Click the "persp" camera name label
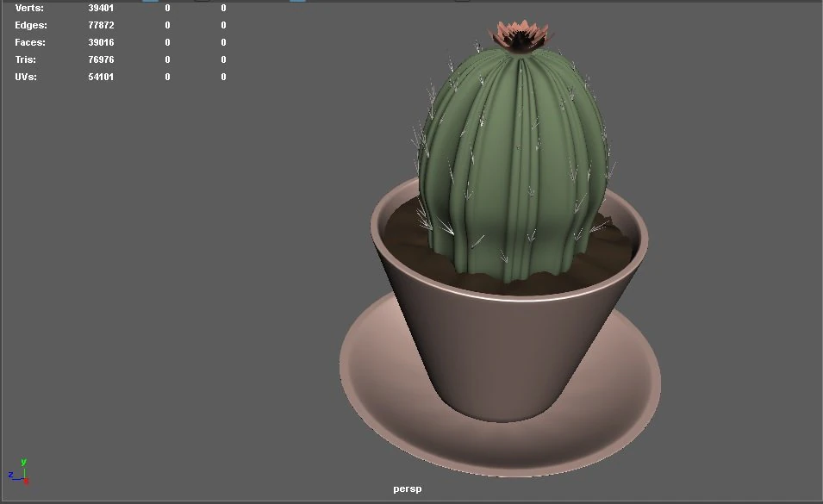 coord(408,488)
